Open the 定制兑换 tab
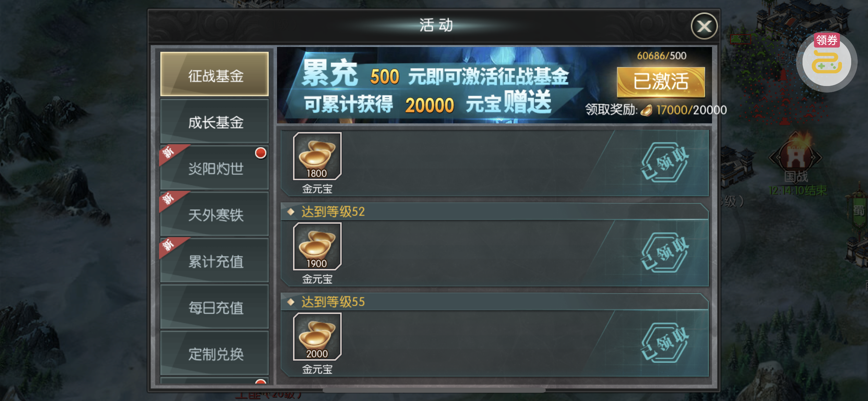Viewport: 868px width, 401px height. point(215,353)
